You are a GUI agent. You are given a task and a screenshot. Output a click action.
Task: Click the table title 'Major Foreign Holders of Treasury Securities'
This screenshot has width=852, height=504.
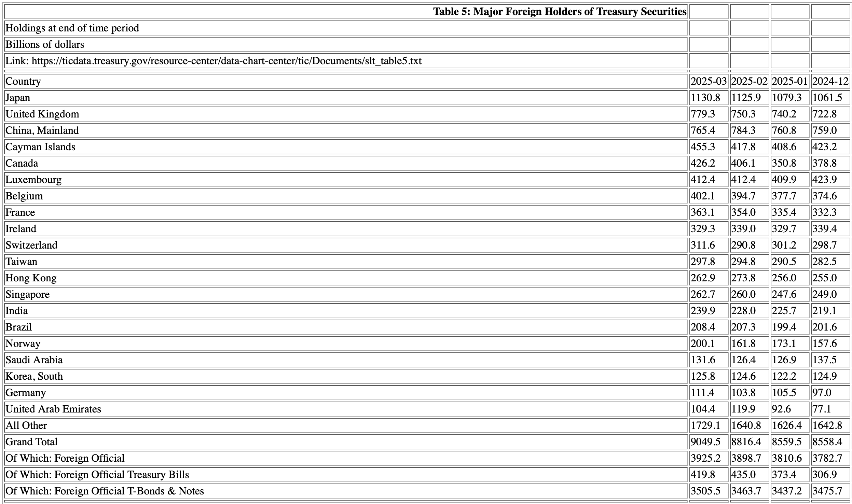point(560,12)
